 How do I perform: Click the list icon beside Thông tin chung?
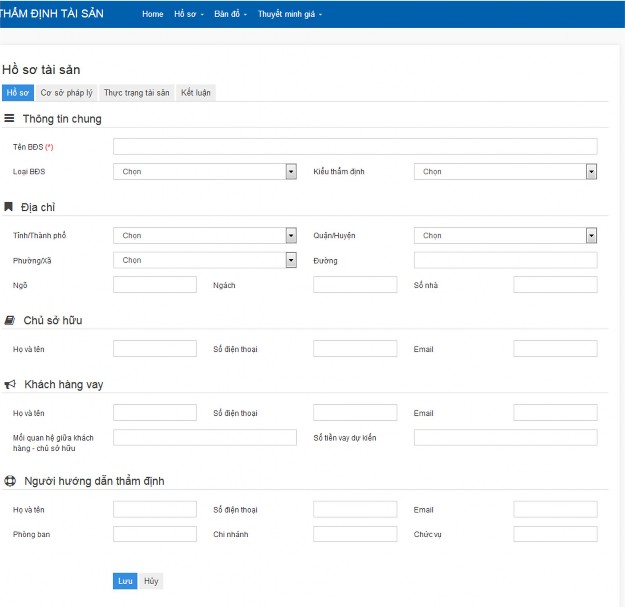9,119
